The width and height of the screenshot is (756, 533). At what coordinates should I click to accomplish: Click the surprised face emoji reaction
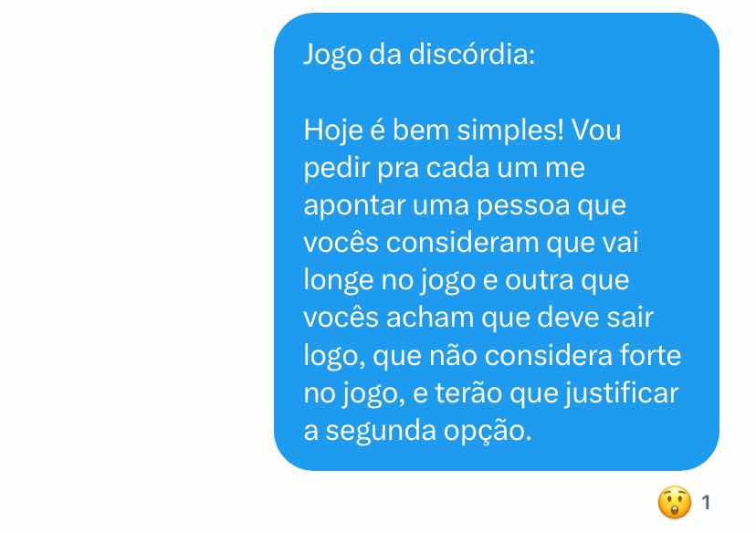(x=675, y=502)
